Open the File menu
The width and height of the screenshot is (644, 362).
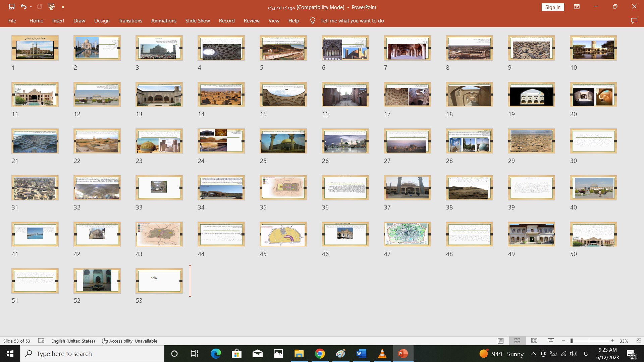(12, 21)
